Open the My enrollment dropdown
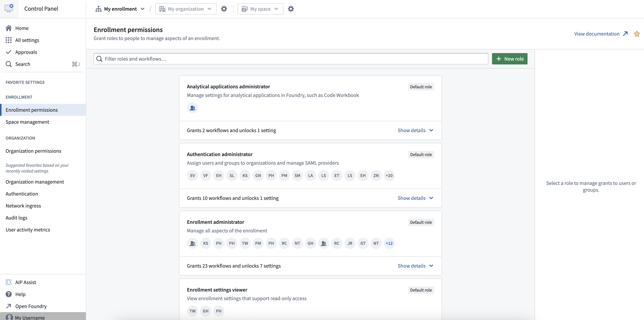 tap(120, 9)
